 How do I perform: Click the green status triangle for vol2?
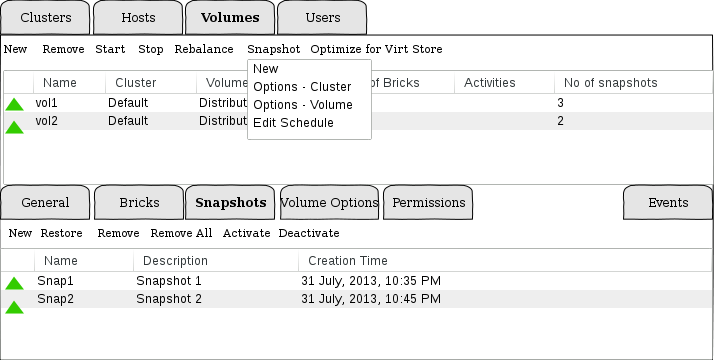[x=14, y=127]
